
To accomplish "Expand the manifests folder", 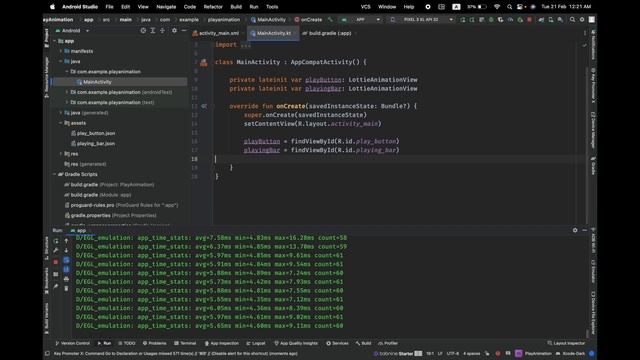I will click(61, 51).
